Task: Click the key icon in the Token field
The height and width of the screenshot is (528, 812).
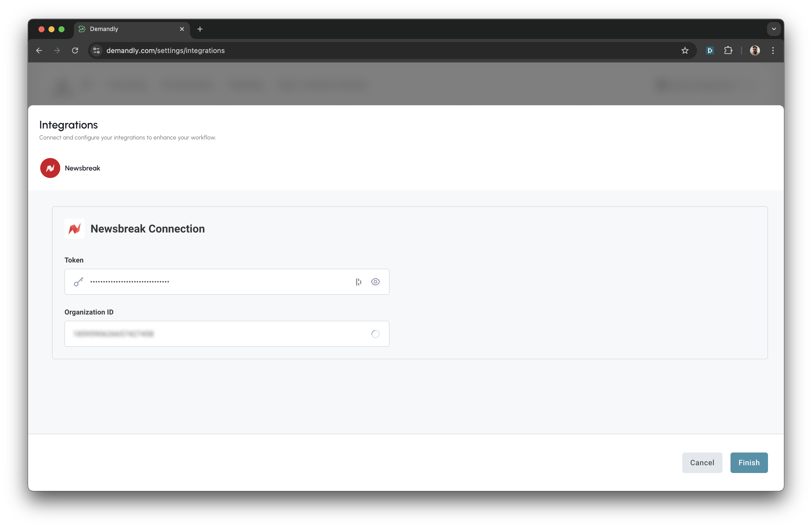Action: tap(78, 282)
